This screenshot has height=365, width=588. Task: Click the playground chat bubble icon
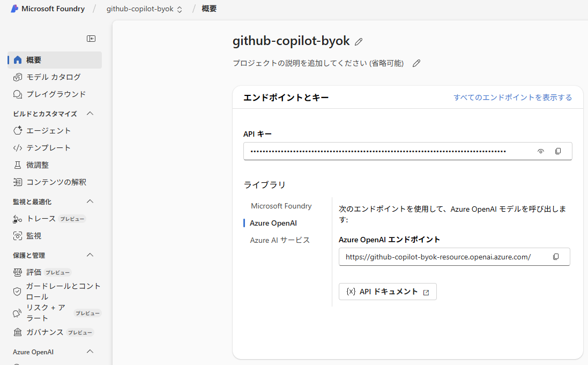point(18,94)
